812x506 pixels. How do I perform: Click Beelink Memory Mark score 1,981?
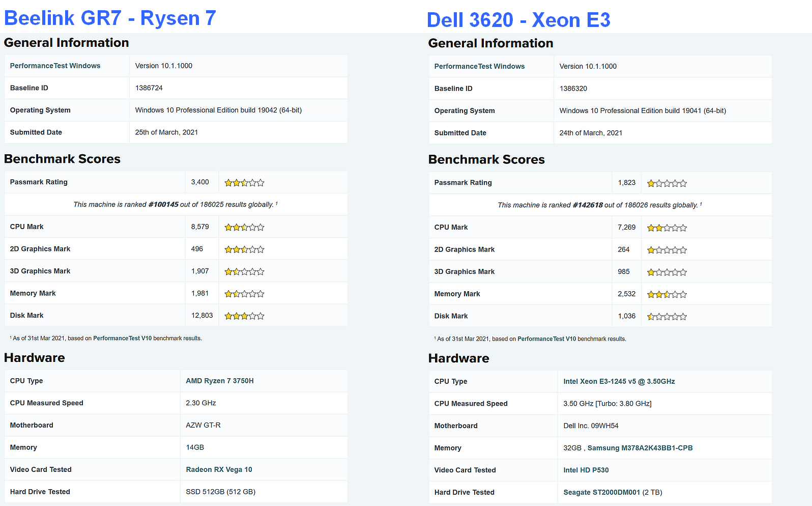point(200,293)
